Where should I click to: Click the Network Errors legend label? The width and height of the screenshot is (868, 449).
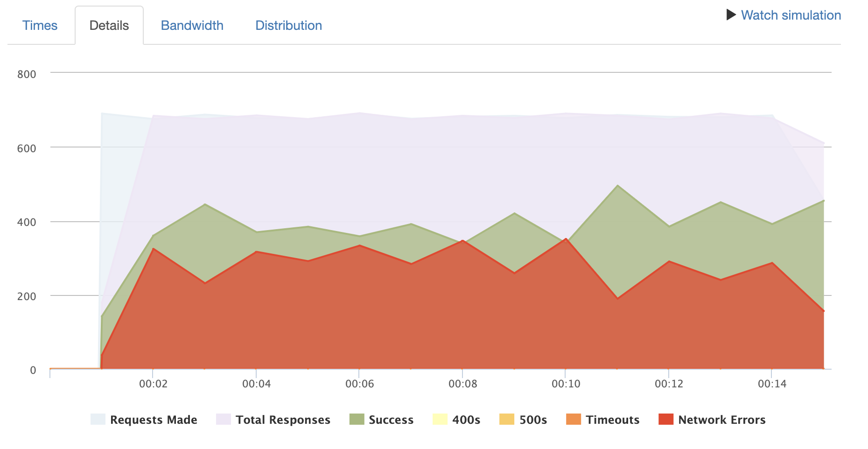click(x=722, y=420)
